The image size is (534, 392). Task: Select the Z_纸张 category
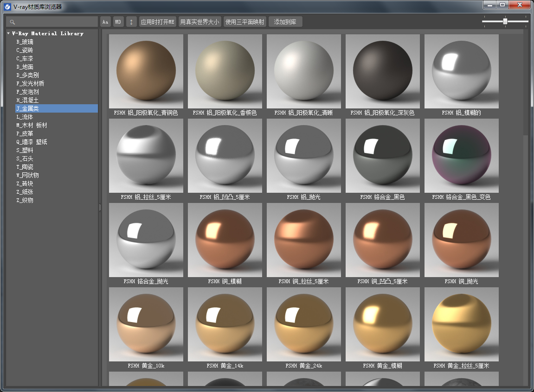coord(25,192)
